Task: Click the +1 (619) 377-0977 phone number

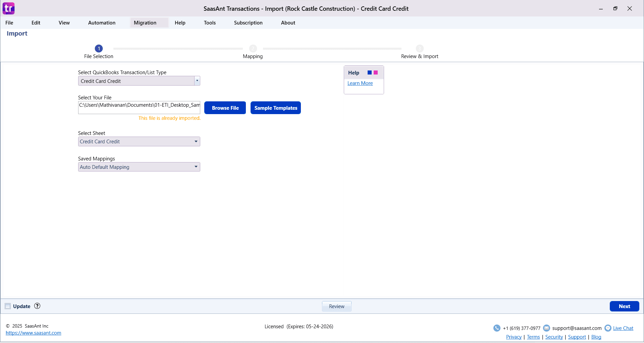Action: (x=522, y=328)
